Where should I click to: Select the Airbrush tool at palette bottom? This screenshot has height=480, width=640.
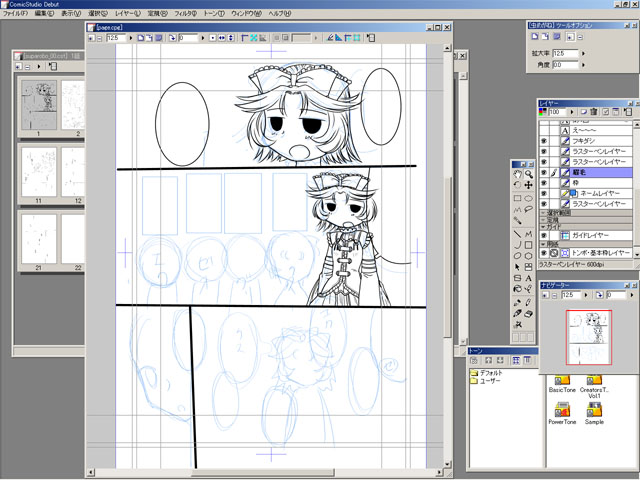click(x=517, y=325)
